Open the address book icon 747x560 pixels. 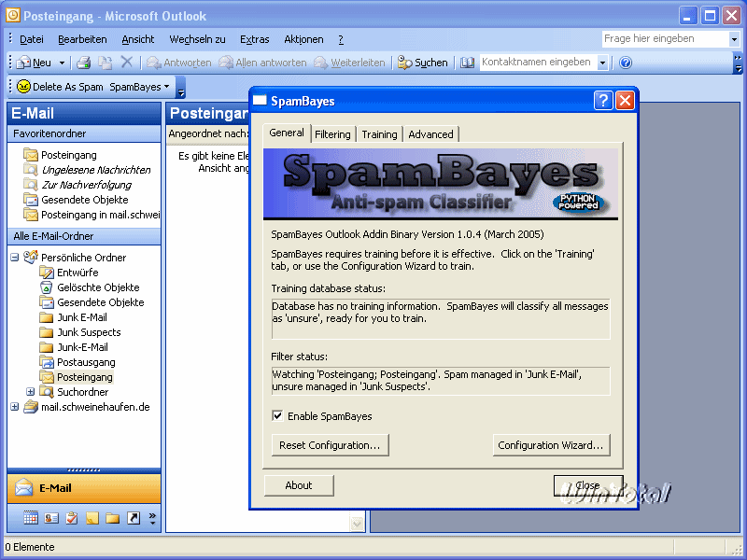[x=468, y=63]
